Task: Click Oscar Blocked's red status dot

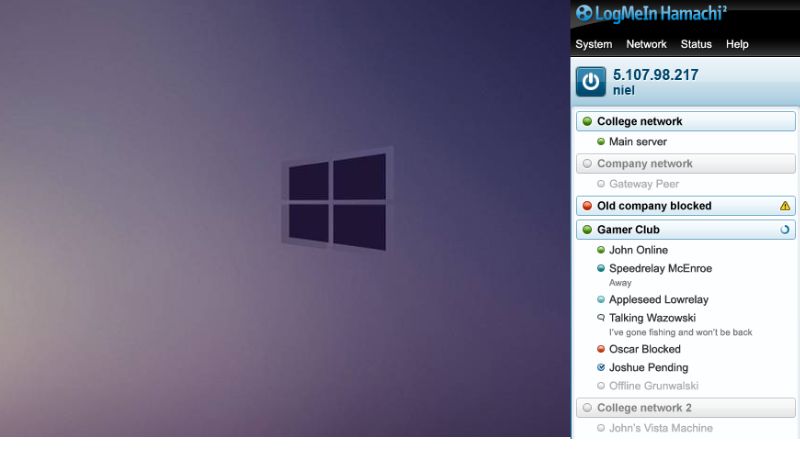Action: pyautogui.click(x=601, y=349)
